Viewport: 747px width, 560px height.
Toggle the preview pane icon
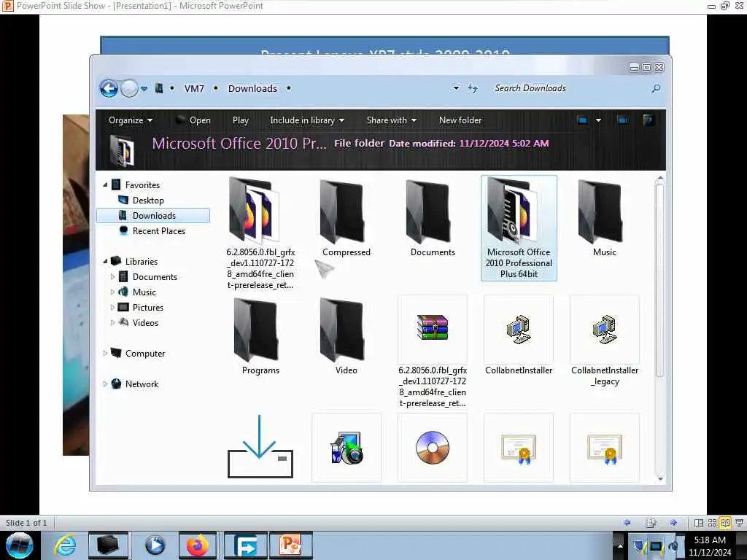point(622,120)
